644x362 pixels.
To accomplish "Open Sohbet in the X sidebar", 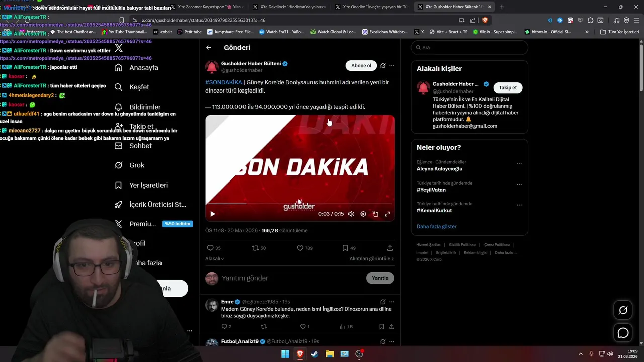I will point(133,146).
